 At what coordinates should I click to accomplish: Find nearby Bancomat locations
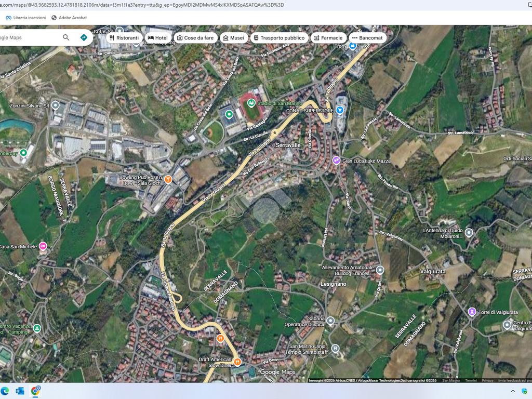coord(367,38)
